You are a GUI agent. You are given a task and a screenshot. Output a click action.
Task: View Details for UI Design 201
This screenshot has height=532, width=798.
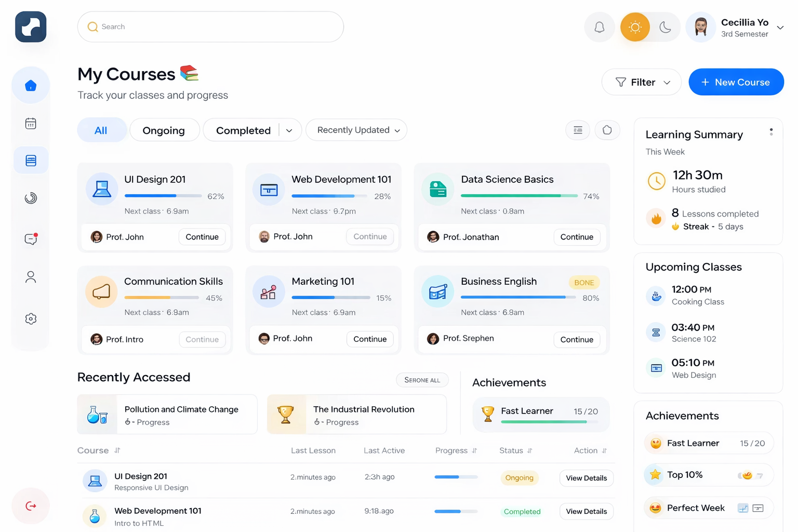[586, 478]
